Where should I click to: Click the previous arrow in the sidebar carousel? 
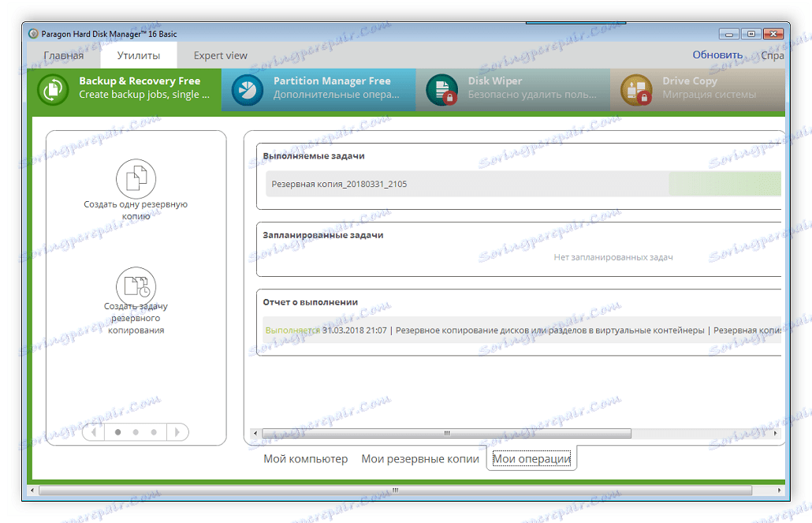95,432
